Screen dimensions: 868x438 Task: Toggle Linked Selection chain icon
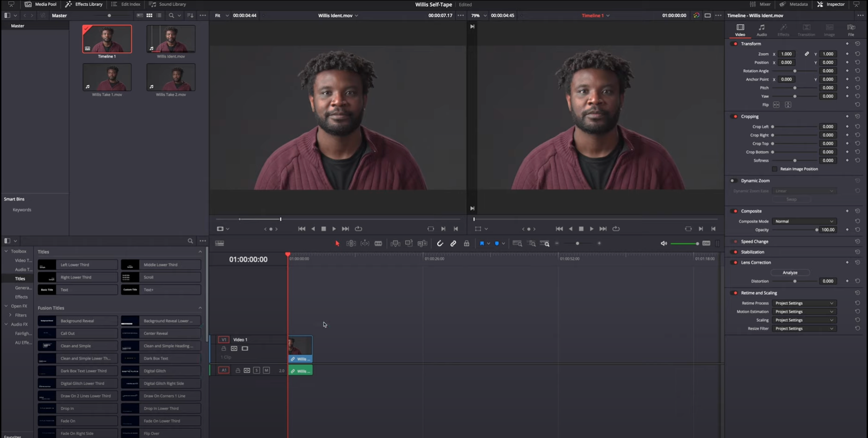pos(453,243)
